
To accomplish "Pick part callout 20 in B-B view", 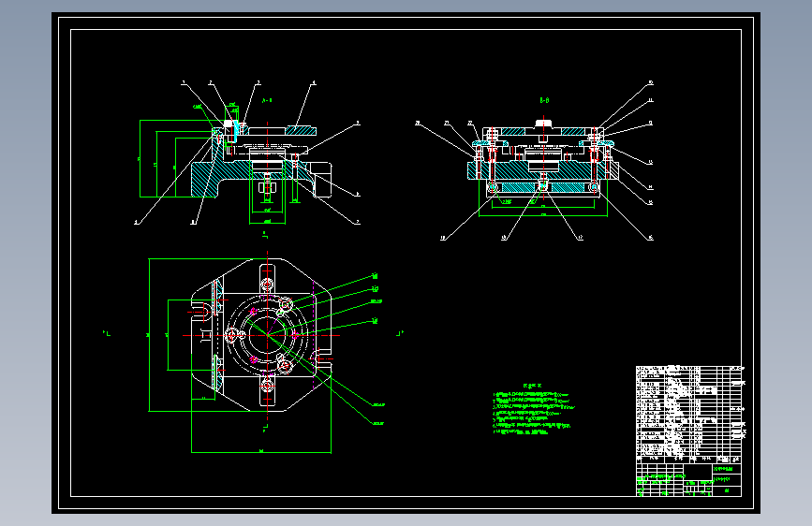I will (418, 124).
